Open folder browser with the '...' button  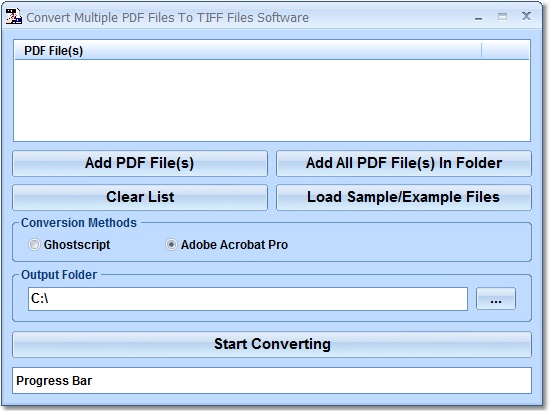(496, 299)
